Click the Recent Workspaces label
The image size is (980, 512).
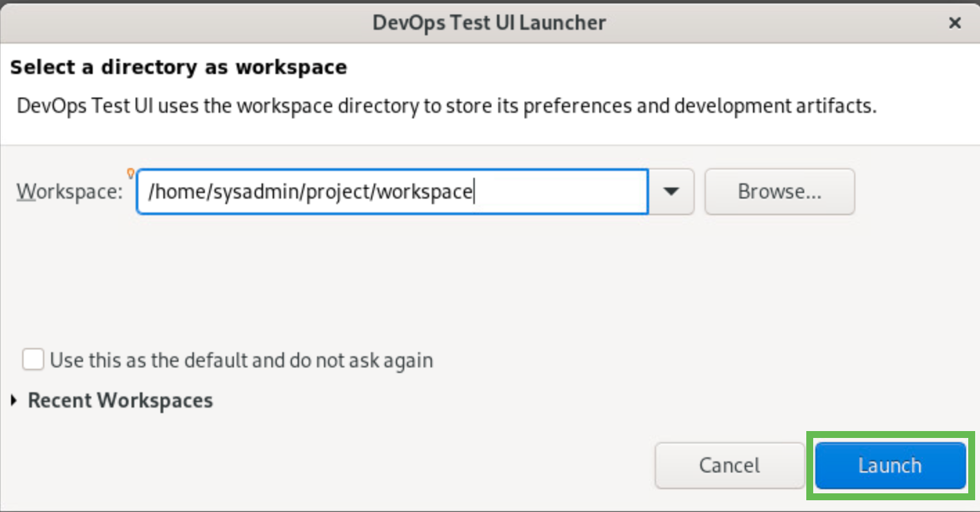click(120, 401)
